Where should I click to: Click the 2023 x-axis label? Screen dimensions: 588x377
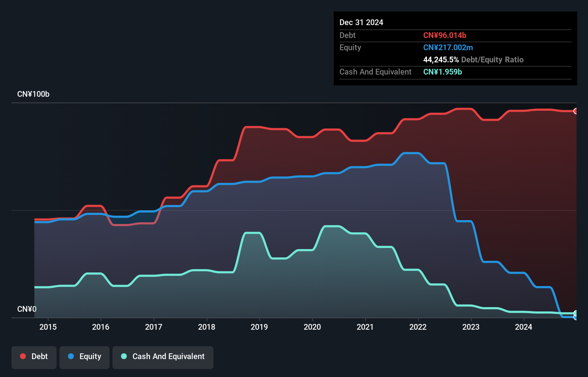[471, 327]
